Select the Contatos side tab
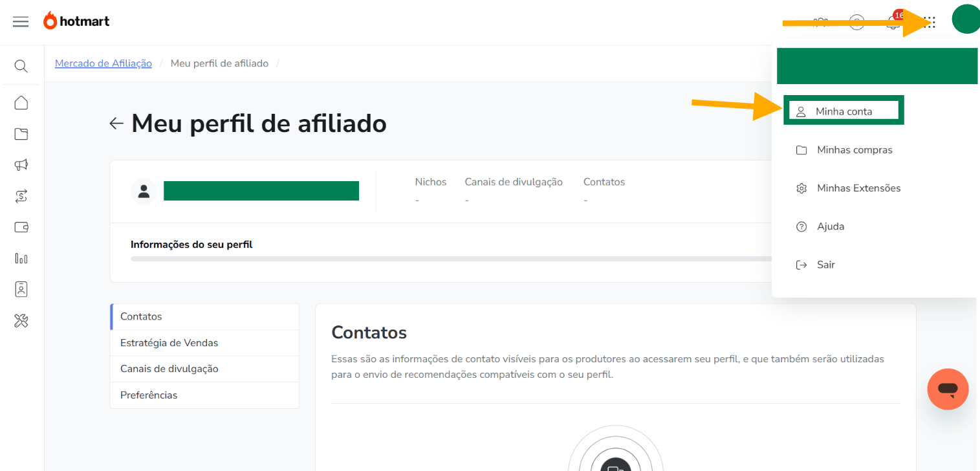 click(205, 317)
